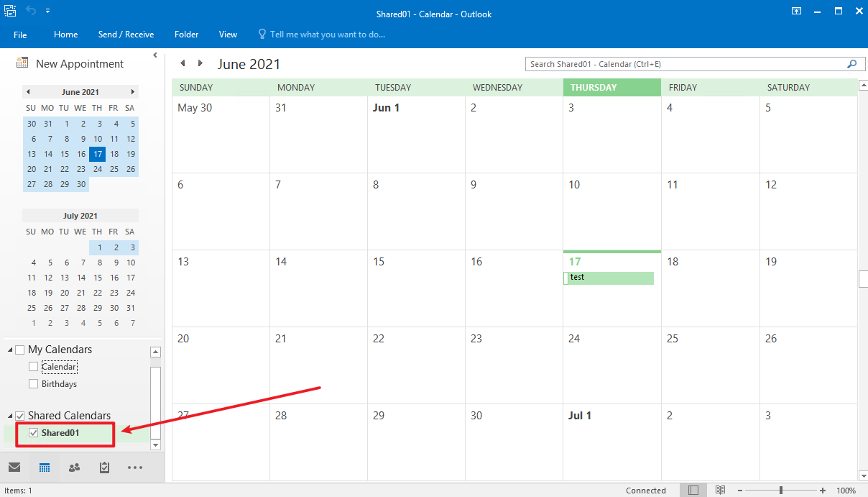
Task: Click main calendar scrollbar down arrow
Action: click(x=863, y=476)
